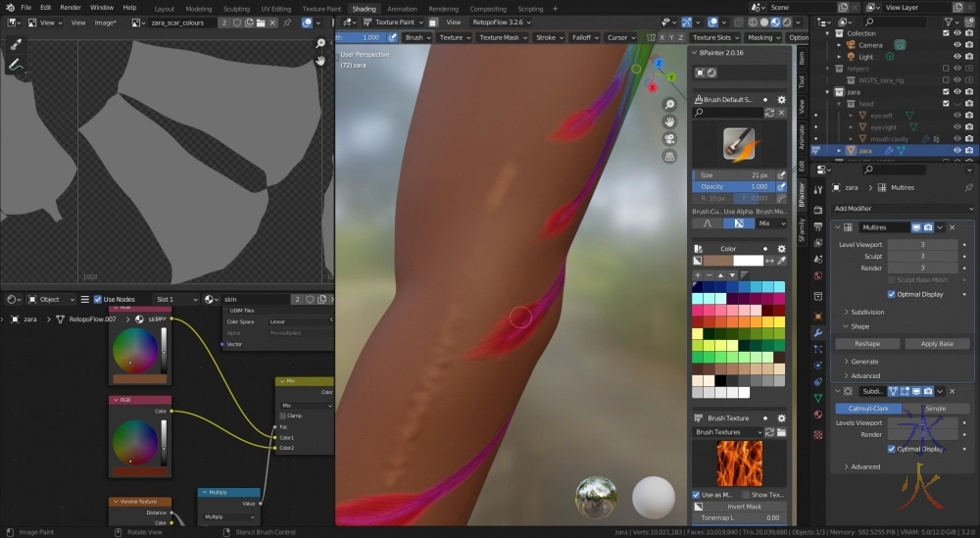Image resolution: width=980 pixels, height=538 pixels.
Task: Select the draw brush tool in image editor
Action: (x=15, y=44)
